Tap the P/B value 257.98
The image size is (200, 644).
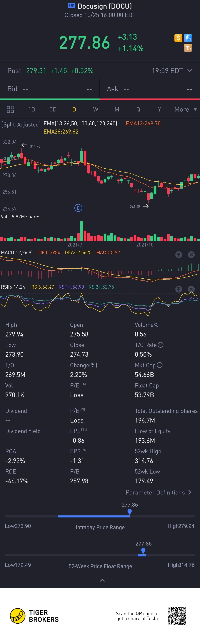point(79,481)
